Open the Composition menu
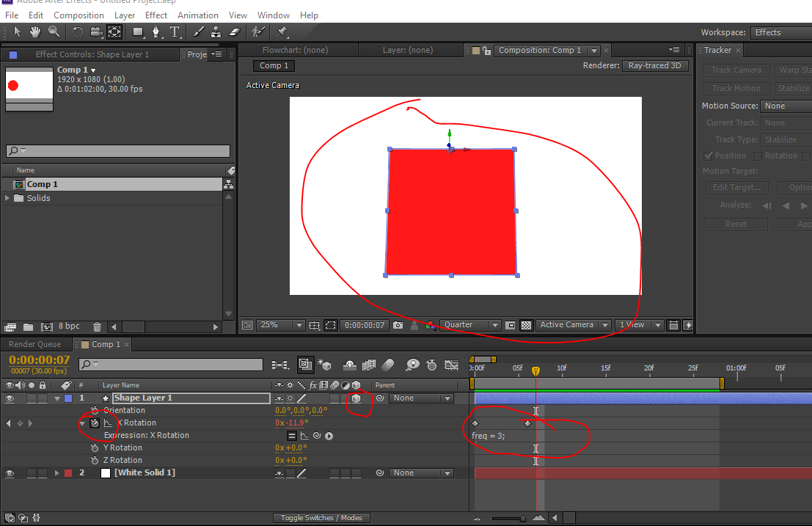Image resolution: width=812 pixels, height=526 pixels. (x=78, y=15)
